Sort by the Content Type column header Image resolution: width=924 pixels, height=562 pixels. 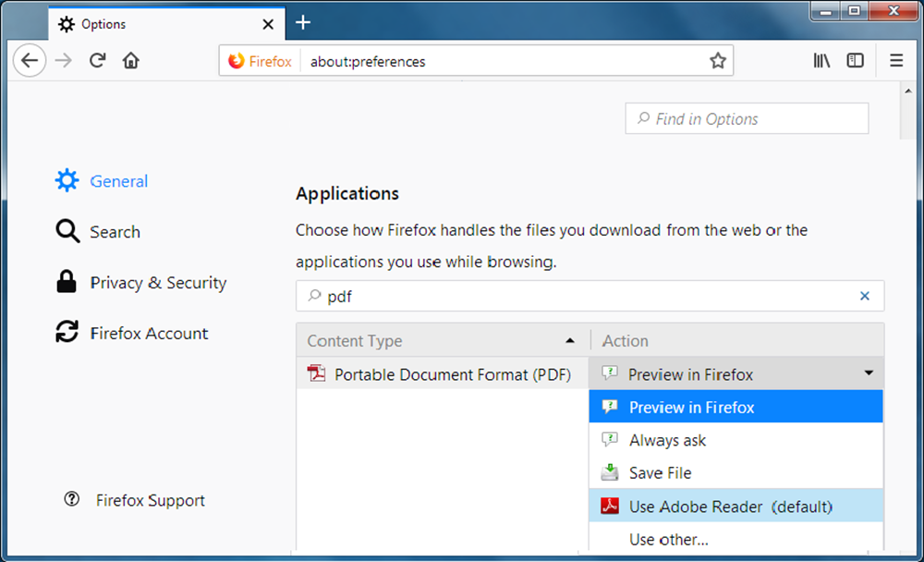pyautogui.click(x=443, y=341)
